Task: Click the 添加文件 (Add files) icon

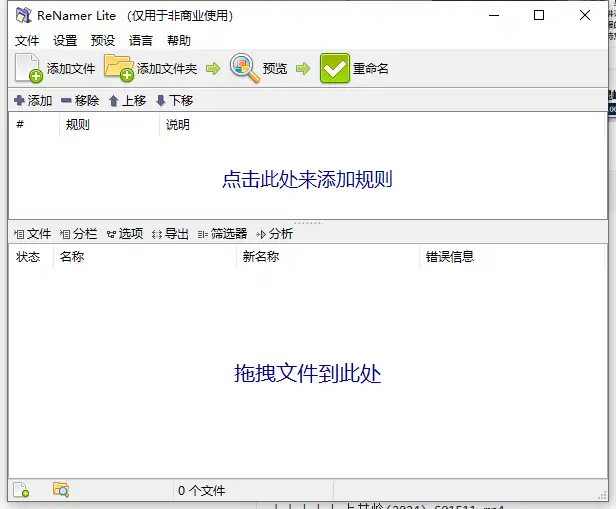Action: 29,68
